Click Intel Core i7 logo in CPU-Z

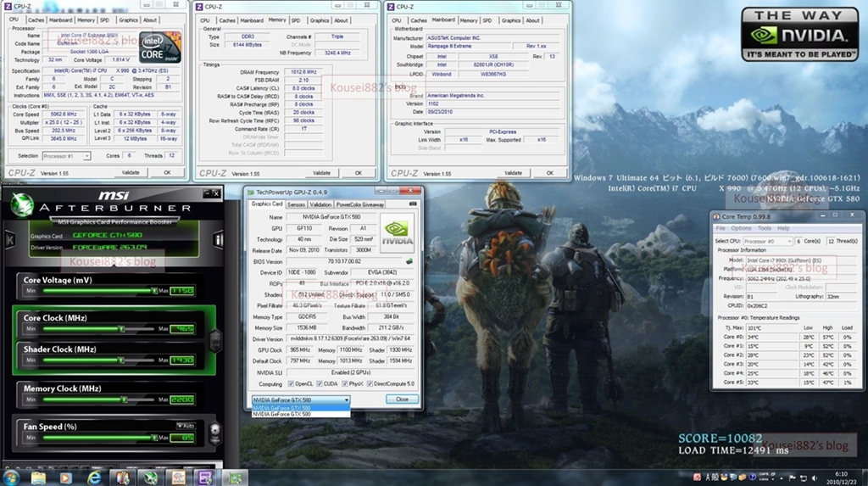coord(159,47)
